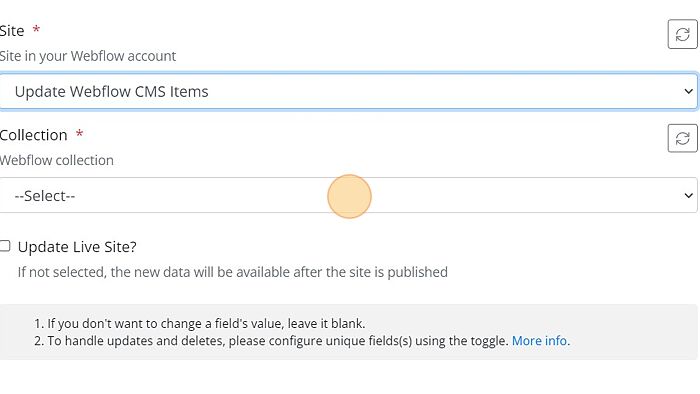
Task: Click the 'If not selected' publish description
Action: click(x=233, y=272)
